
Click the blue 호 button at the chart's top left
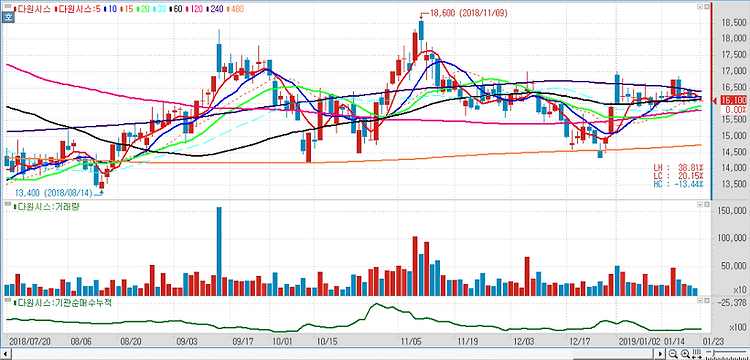click(x=7, y=18)
